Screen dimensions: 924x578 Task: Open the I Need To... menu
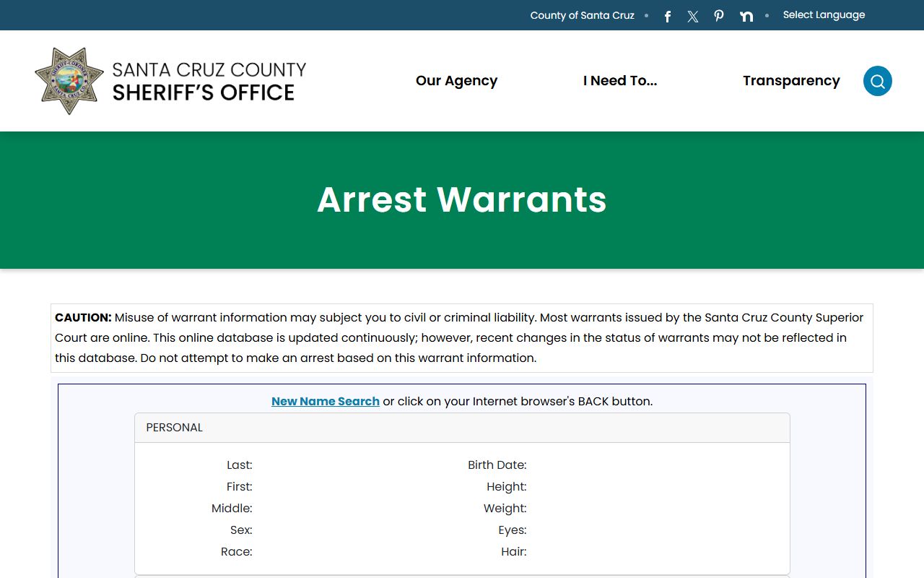620,81
